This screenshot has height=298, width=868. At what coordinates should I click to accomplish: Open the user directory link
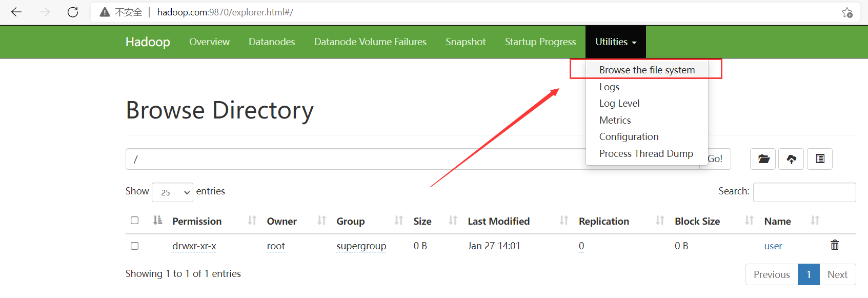pyautogui.click(x=773, y=246)
